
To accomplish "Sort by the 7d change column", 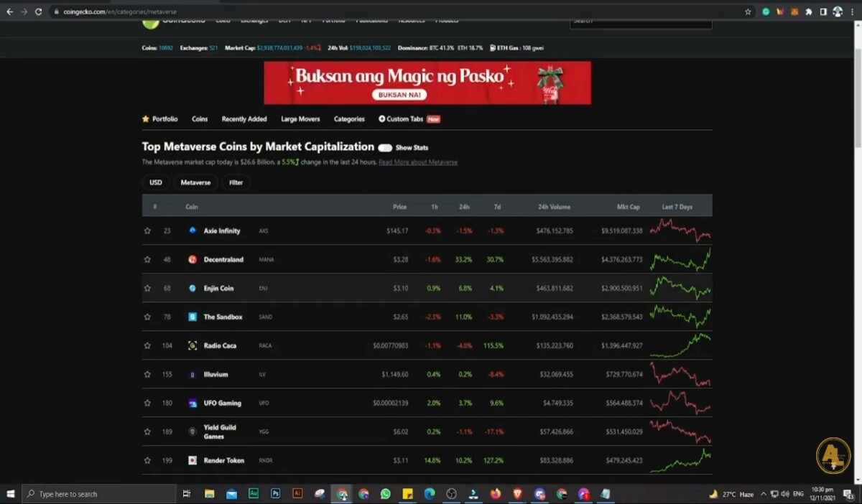I will point(497,207).
